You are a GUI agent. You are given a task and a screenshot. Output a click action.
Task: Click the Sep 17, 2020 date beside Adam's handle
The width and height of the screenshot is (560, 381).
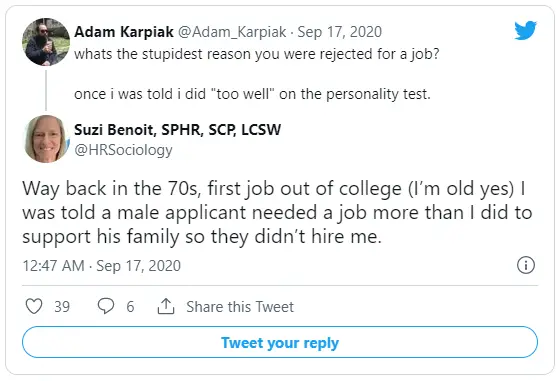pyautogui.click(x=340, y=32)
